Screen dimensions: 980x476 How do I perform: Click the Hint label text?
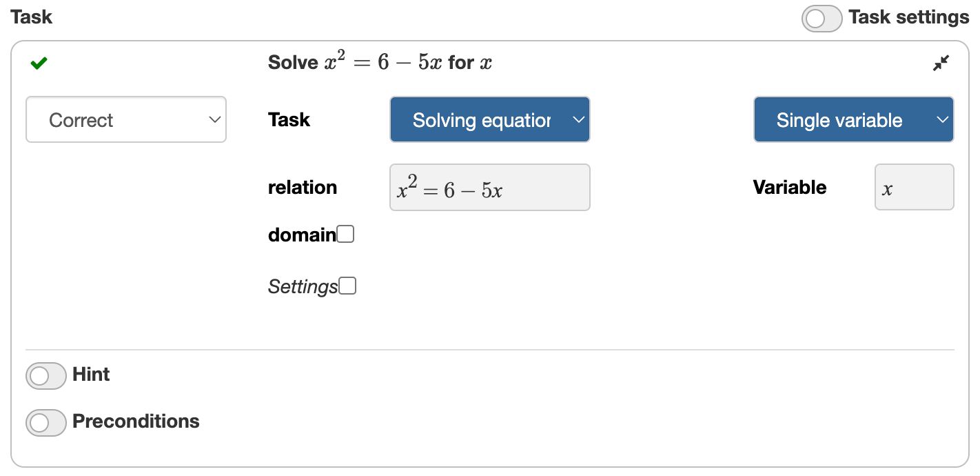pos(90,375)
